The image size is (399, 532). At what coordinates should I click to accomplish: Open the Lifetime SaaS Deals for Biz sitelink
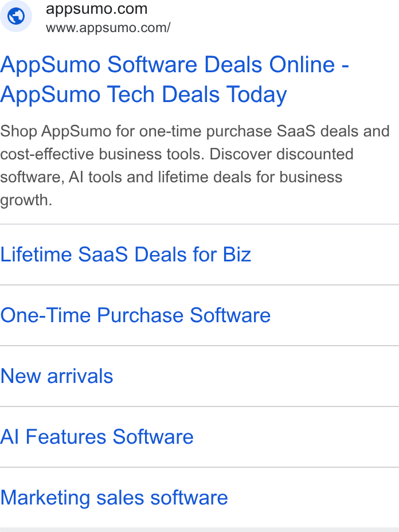126,255
